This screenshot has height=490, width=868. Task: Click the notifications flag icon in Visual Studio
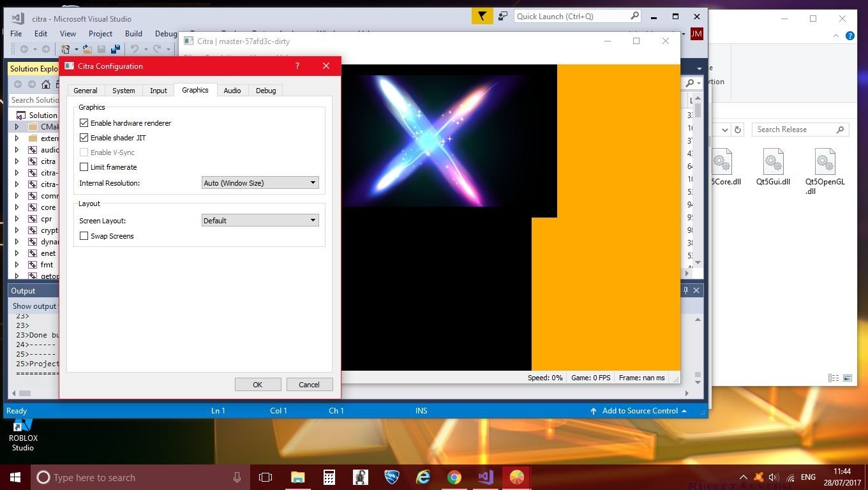click(482, 16)
